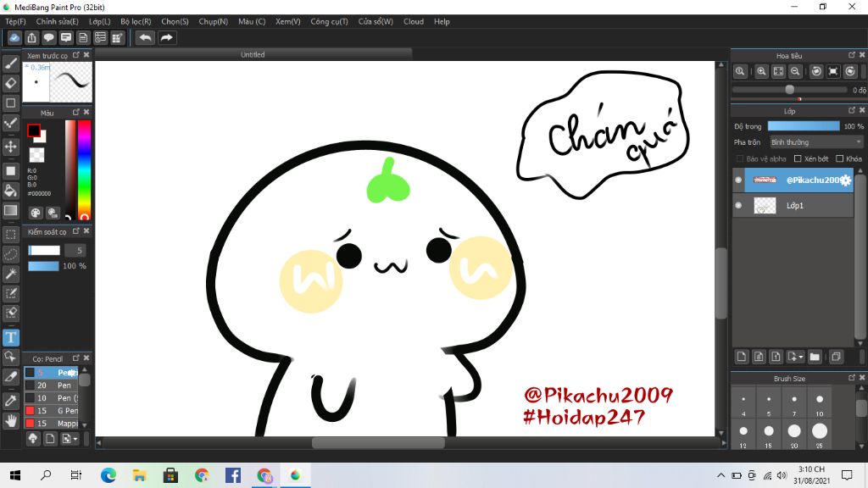Adjust the Độ trong opacity bar
The image size is (868, 488).
pyautogui.click(x=804, y=126)
